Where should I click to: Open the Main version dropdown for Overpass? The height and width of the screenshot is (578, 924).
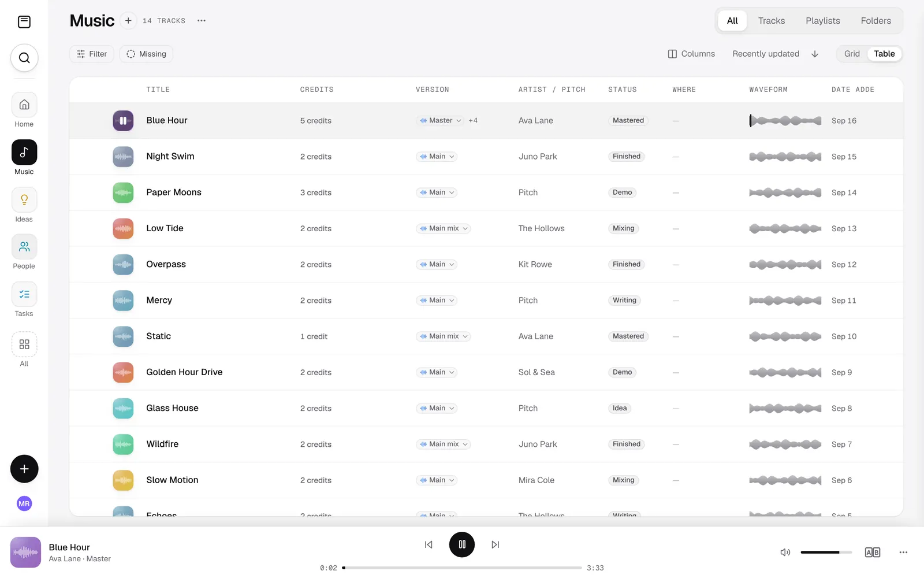click(437, 264)
